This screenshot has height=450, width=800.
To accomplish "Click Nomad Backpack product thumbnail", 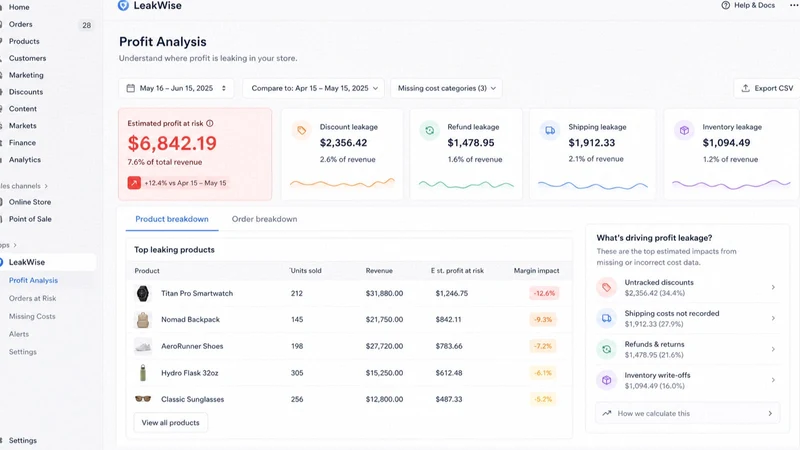I will 143,320.
